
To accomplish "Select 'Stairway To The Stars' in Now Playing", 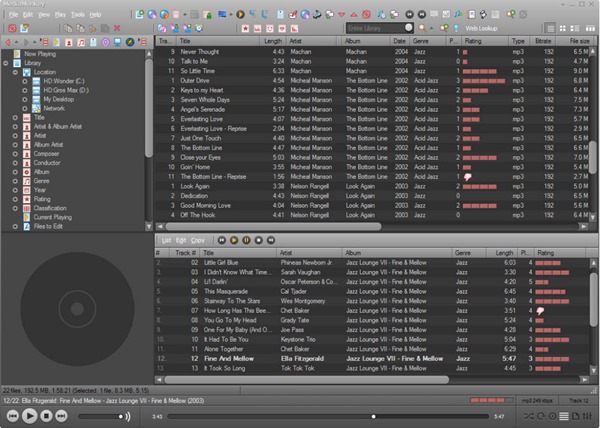I will (372, 301).
